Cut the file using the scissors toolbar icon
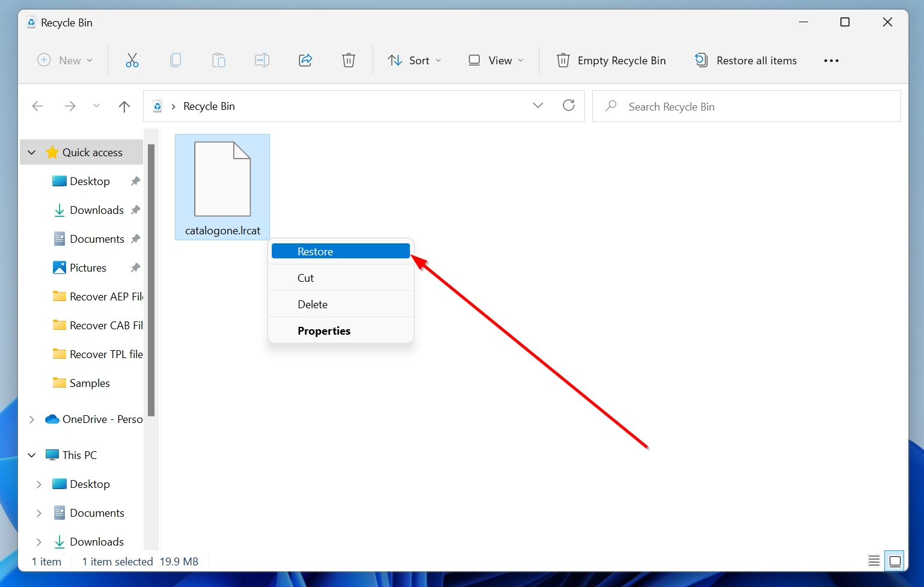The image size is (924, 587). 132,60
